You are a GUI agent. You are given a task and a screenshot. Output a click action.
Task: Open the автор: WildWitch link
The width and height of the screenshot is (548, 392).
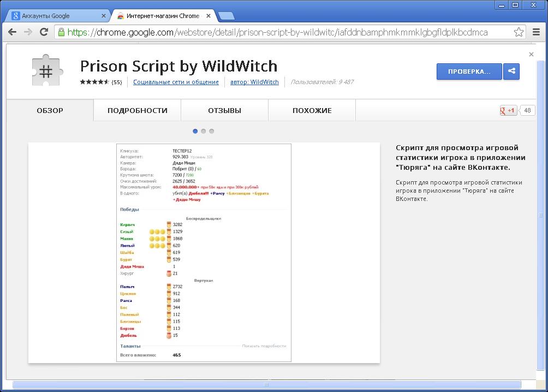pos(254,82)
